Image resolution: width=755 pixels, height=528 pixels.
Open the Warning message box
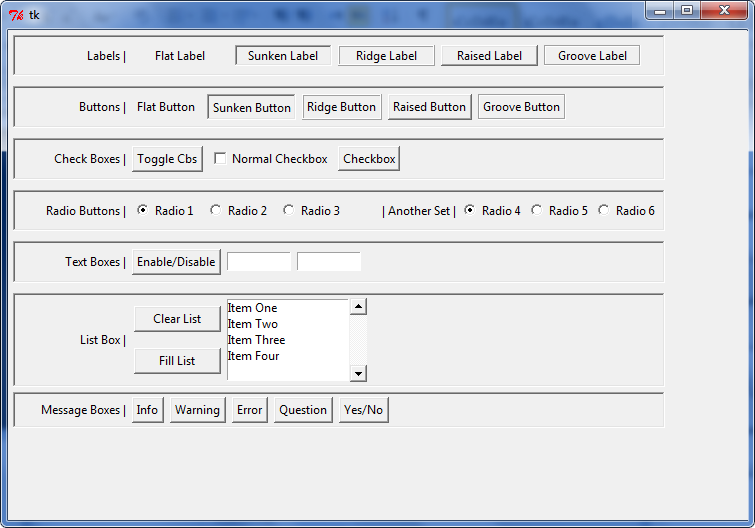197,410
